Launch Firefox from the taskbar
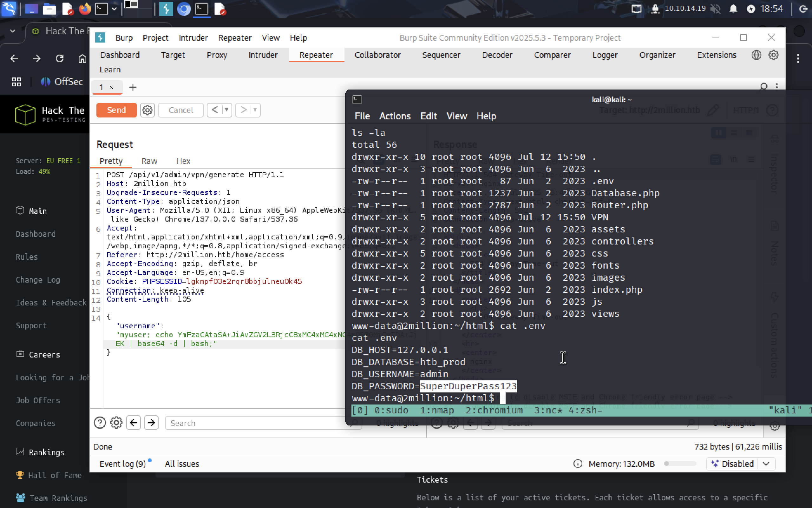 [85, 9]
